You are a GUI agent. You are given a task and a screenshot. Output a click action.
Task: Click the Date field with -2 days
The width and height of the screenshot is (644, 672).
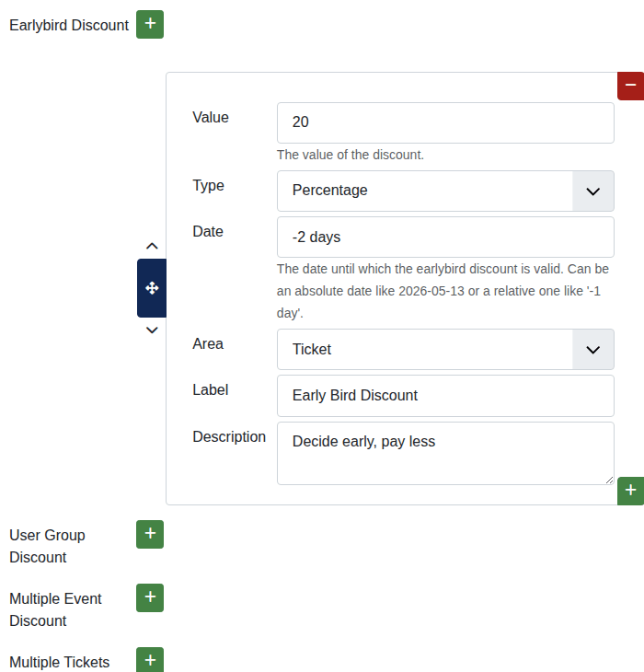click(x=445, y=238)
